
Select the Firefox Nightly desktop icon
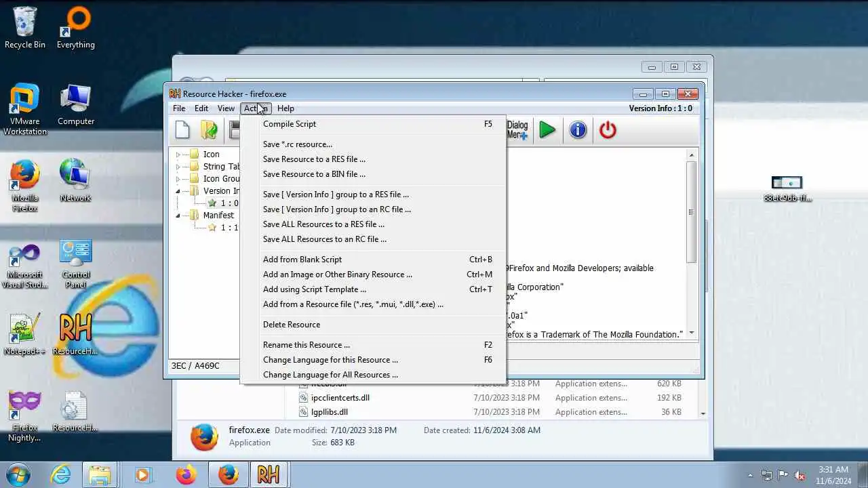25,417
